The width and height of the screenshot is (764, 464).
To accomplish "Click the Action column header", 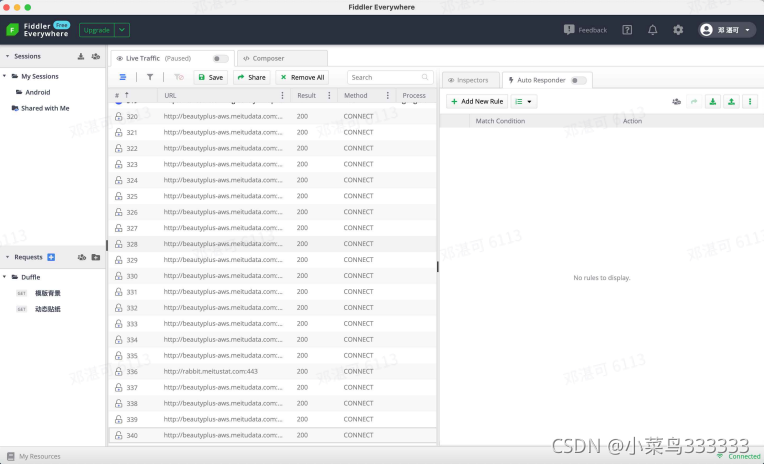I will pos(632,121).
